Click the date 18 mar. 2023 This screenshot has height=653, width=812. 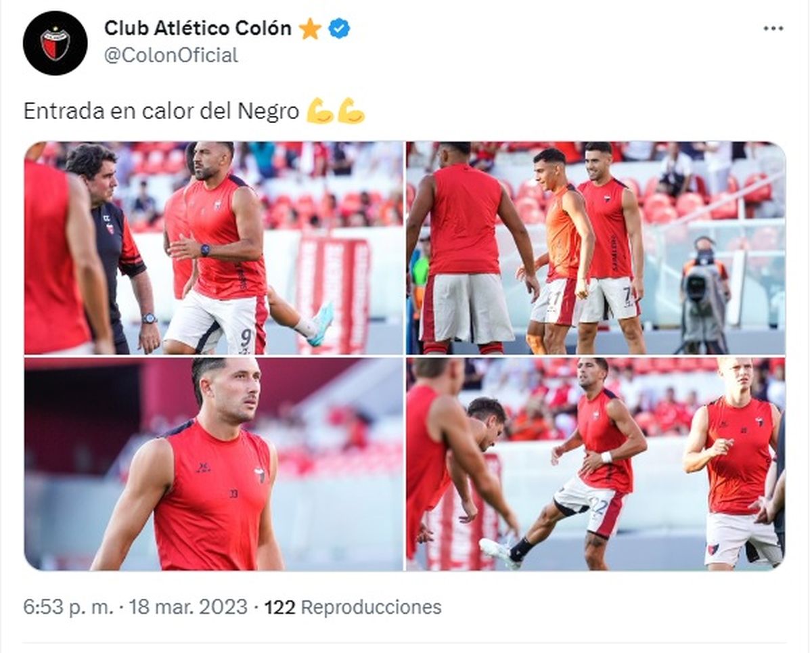click(x=186, y=607)
